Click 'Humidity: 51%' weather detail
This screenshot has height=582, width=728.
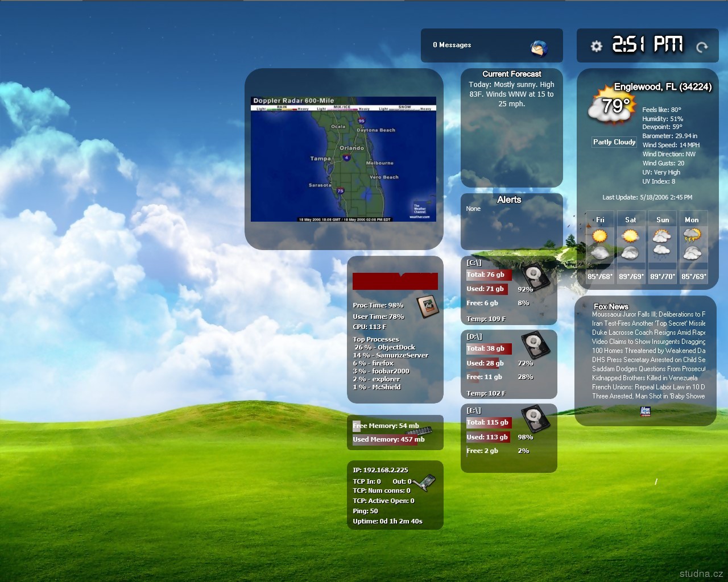(x=663, y=119)
